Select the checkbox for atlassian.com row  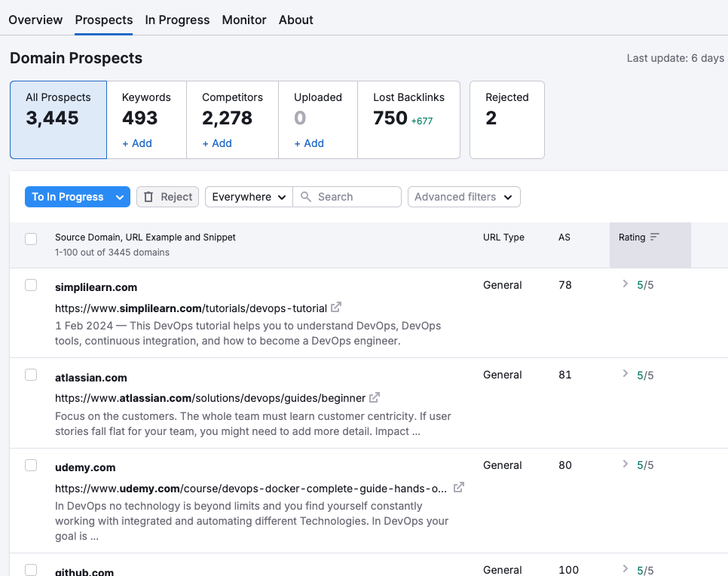point(31,375)
